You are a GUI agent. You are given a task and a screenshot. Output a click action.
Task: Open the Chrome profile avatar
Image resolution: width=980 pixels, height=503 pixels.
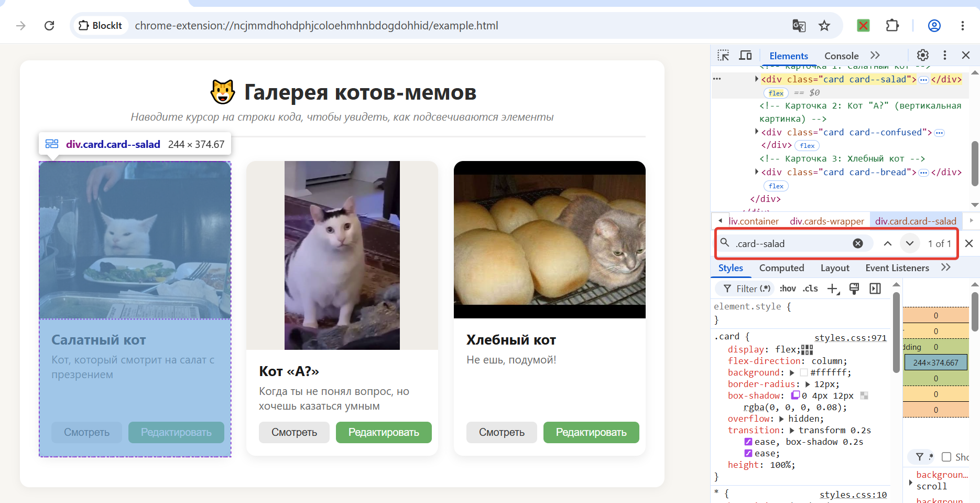point(934,26)
